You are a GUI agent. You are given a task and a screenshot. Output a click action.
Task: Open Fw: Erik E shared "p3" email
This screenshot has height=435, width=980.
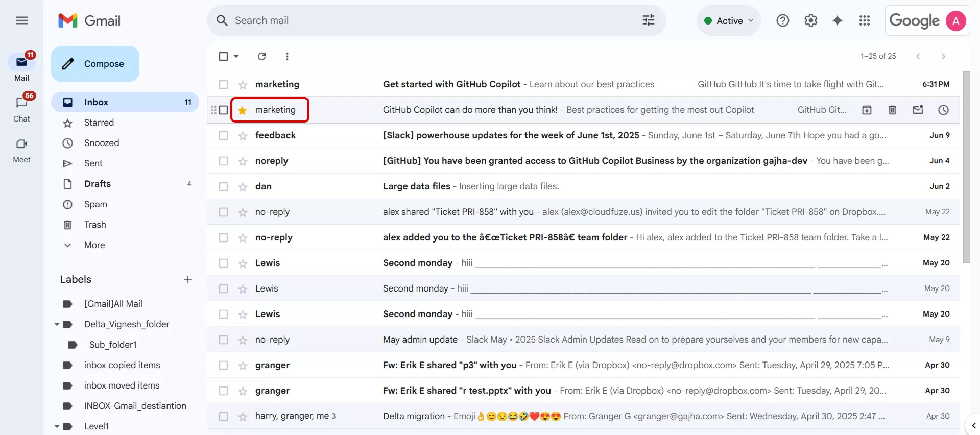pyautogui.click(x=583, y=365)
